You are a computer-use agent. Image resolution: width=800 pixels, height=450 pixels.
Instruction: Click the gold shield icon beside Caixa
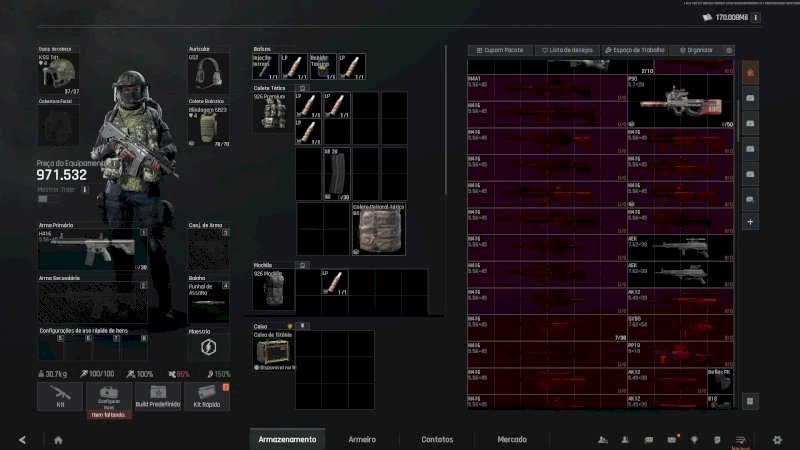290,327
